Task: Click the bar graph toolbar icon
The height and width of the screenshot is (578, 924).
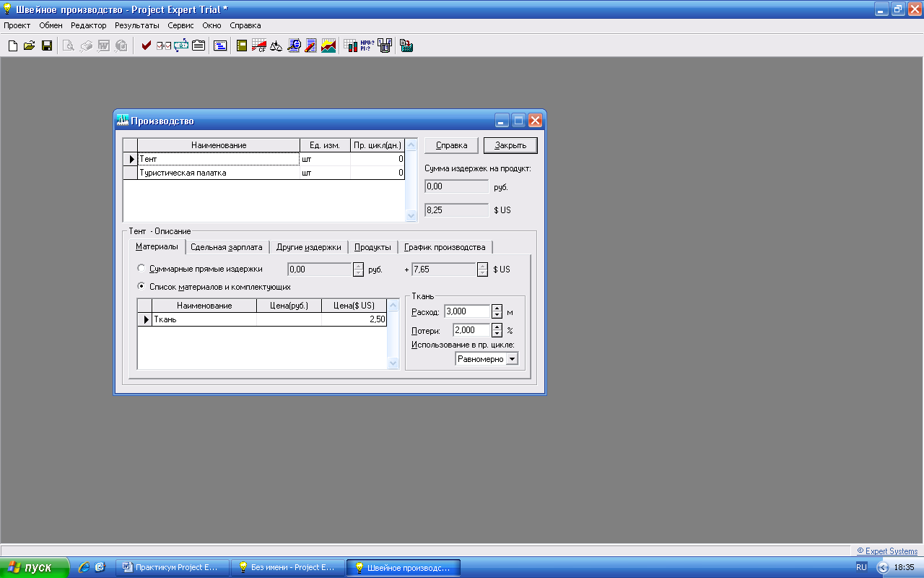Action: pyautogui.click(x=351, y=46)
